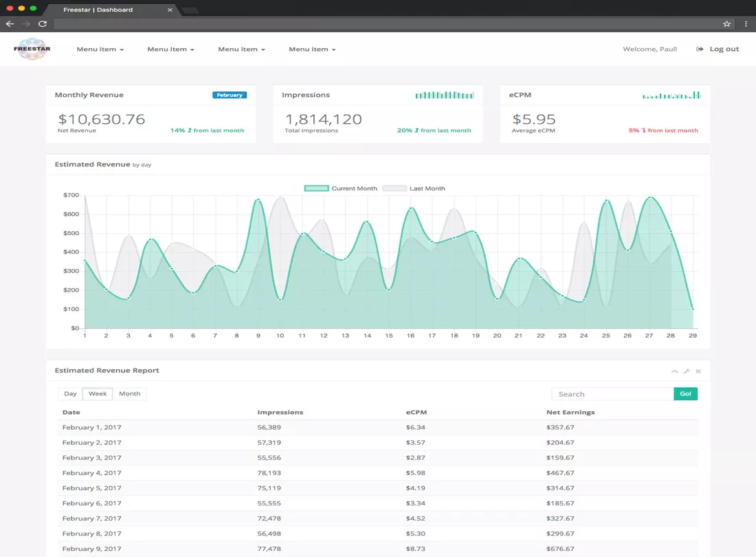Click the Impressions sparkline bar chart
756x557 pixels.
[x=445, y=95]
